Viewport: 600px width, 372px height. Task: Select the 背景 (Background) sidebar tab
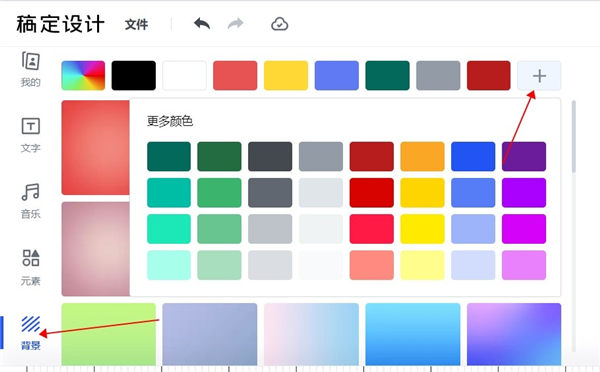coord(31,333)
